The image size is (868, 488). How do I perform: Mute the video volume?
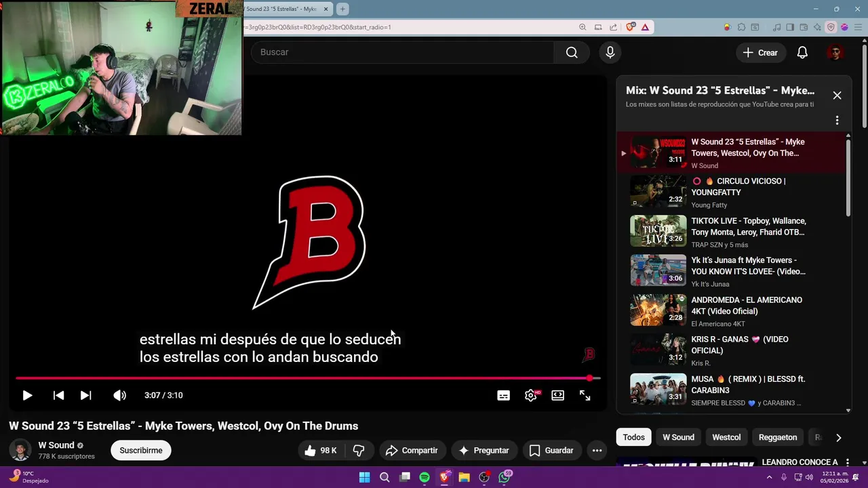click(x=119, y=395)
